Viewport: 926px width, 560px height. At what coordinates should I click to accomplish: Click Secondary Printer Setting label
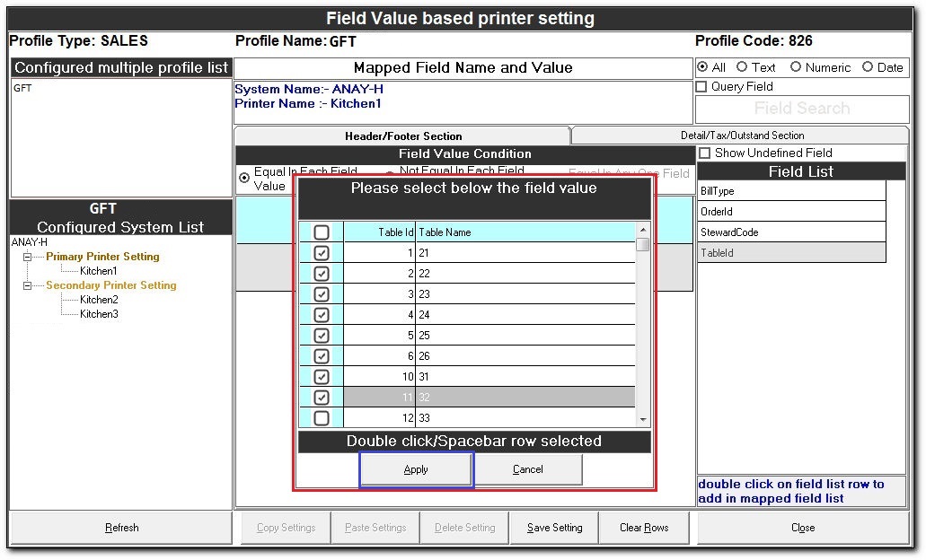click(x=111, y=285)
